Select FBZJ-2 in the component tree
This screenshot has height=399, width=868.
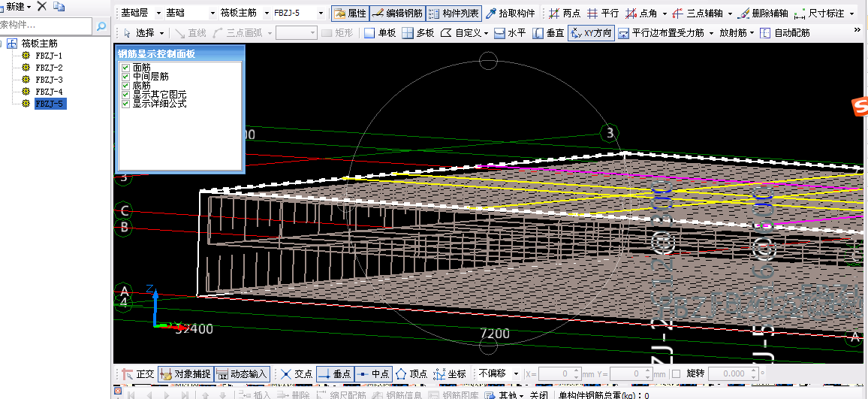[49, 68]
